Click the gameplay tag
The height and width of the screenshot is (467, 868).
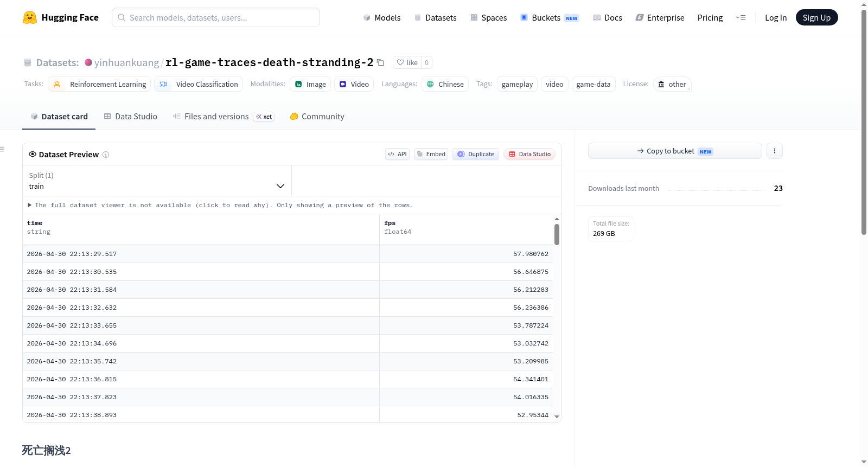tap(517, 84)
